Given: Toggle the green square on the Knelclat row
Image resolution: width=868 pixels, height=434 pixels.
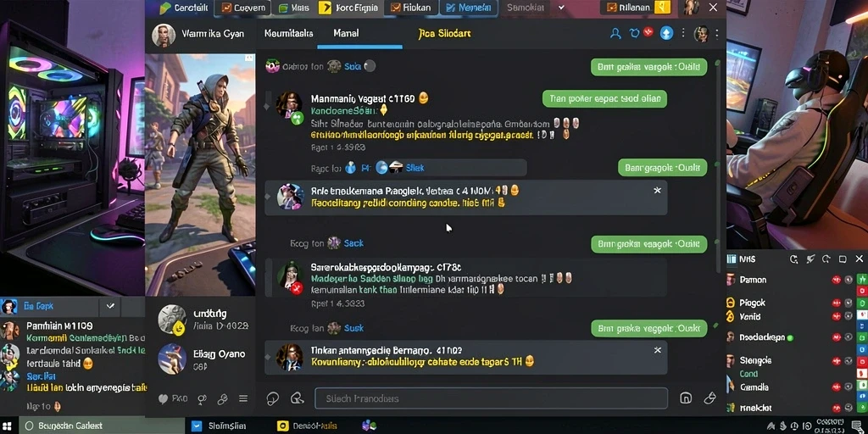Looking at the screenshot, I should click(x=861, y=408).
